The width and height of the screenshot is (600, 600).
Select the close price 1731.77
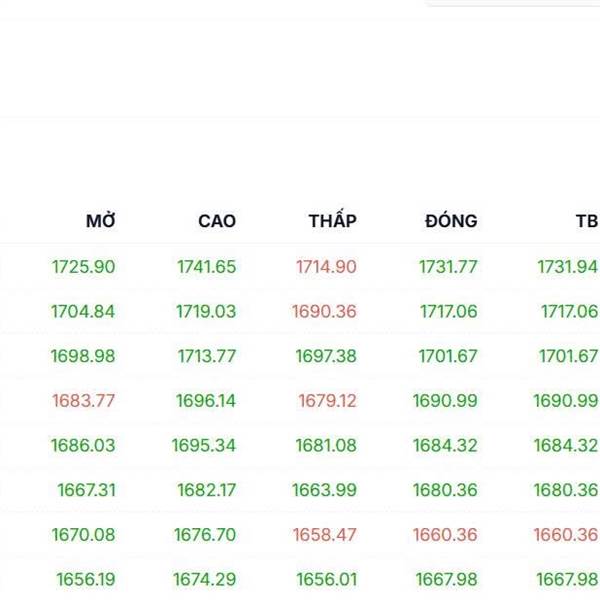448,267
